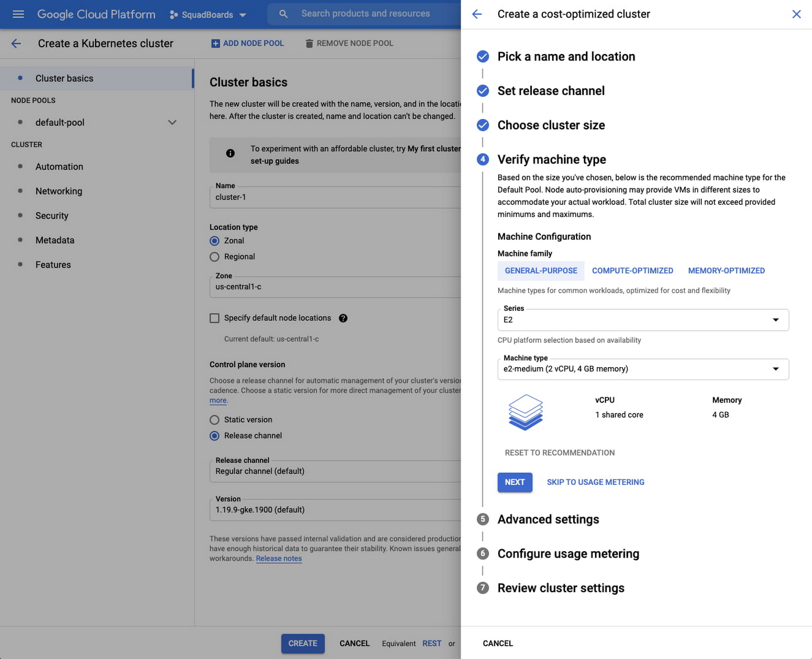The image size is (812, 659).
Task: Open the Version 1.19.9-gke.1900 dropdown
Action: tap(335, 510)
